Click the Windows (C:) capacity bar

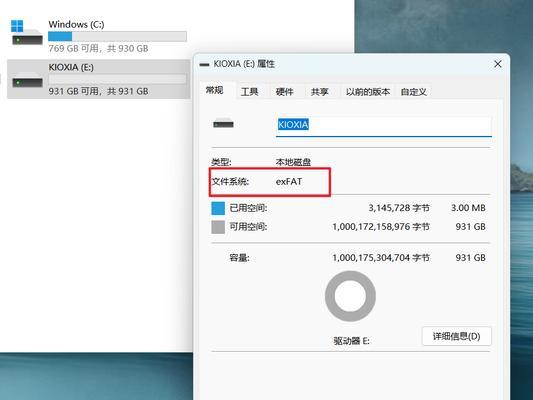tap(117, 36)
